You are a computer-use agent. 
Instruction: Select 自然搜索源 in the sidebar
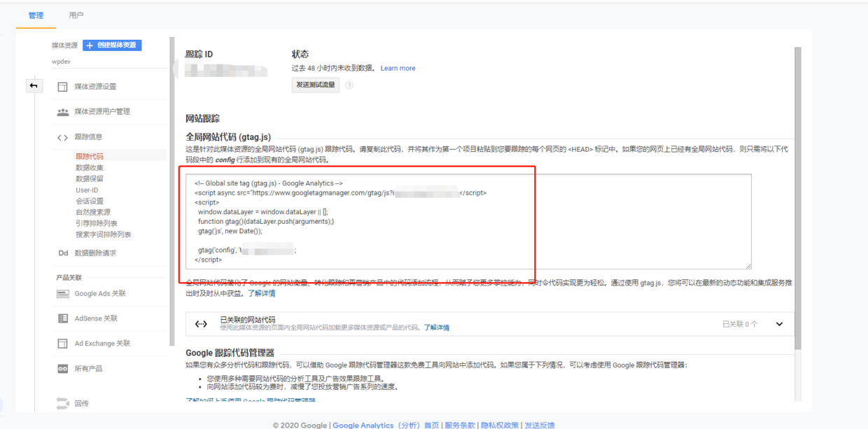click(93, 212)
